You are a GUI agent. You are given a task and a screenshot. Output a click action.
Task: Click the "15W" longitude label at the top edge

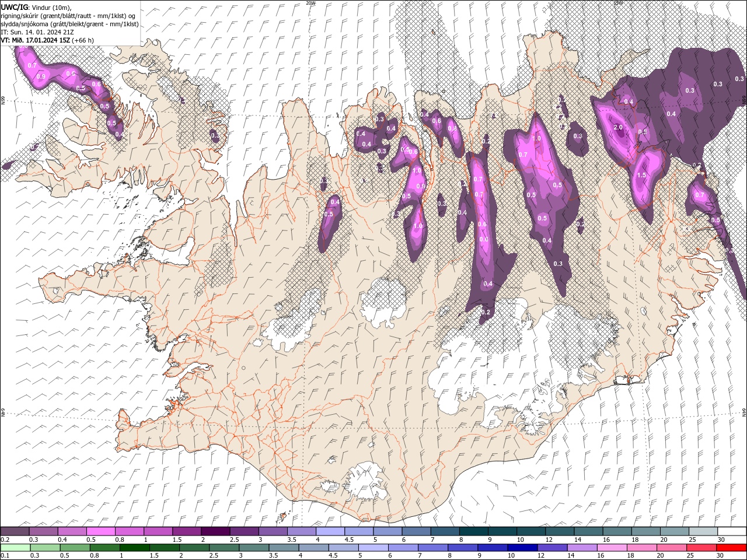click(x=618, y=3)
